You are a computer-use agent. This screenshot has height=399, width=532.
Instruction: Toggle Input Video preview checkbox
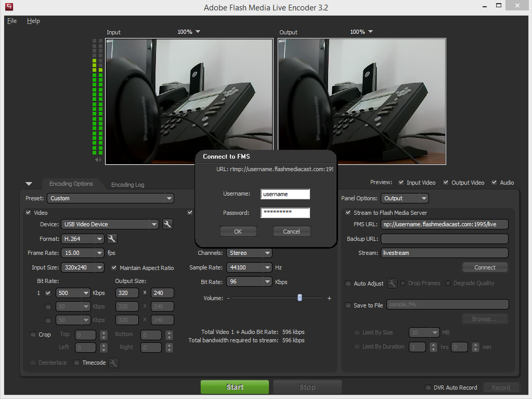[401, 183]
